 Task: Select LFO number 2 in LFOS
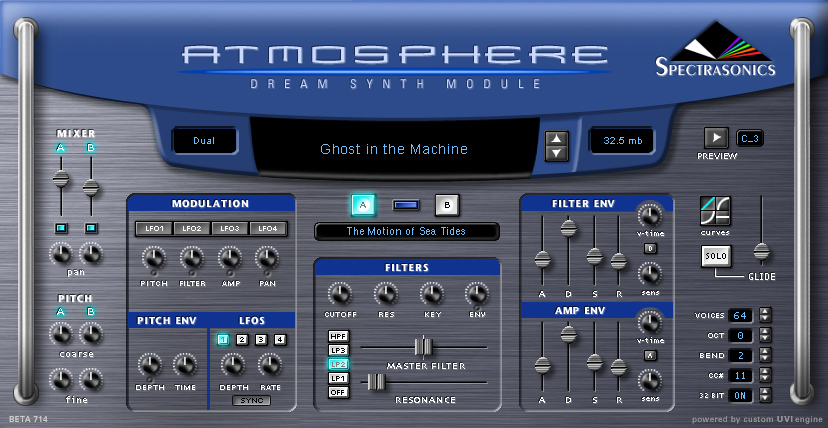pos(242,340)
